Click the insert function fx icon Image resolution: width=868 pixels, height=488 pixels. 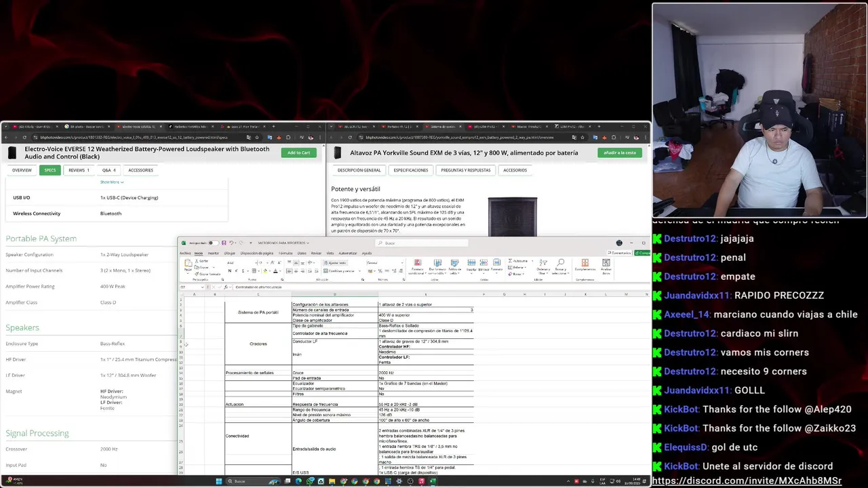(x=226, y=287)
